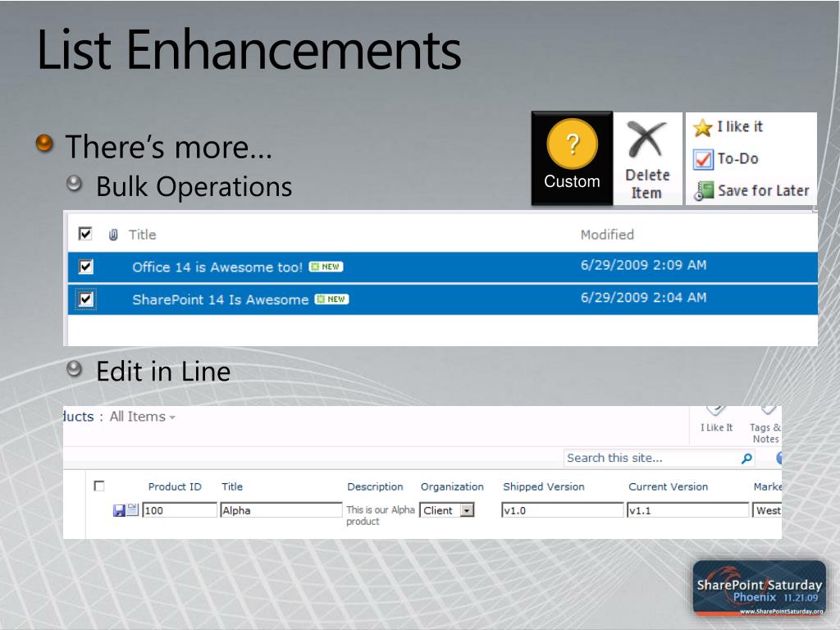This screenshot has height=630, width=840.
Task: Click the Current Version field v1.1
Action: [x=688, y=510]
